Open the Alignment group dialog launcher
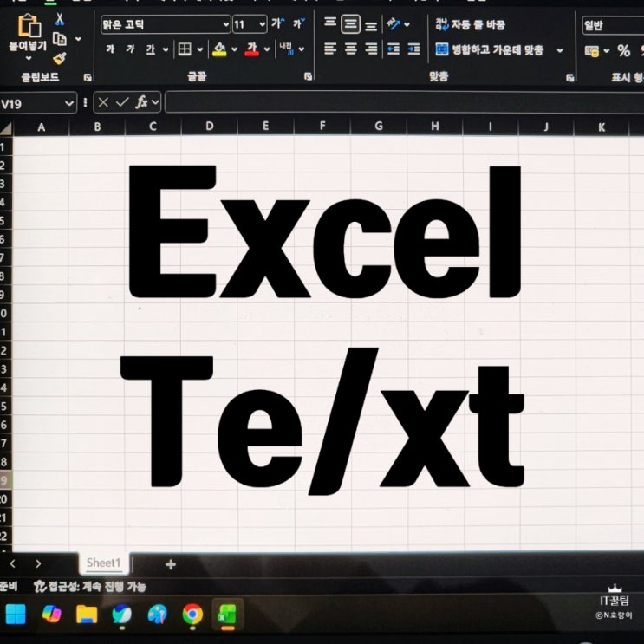The height and width of the screenshot is (644, 644). click(569, 78)
